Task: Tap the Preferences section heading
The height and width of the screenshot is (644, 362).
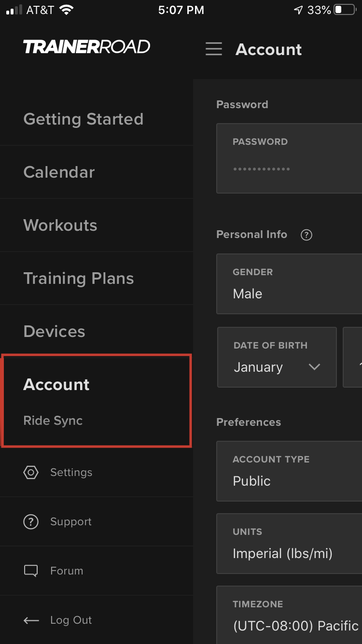Action: click(x=249, y=422)
